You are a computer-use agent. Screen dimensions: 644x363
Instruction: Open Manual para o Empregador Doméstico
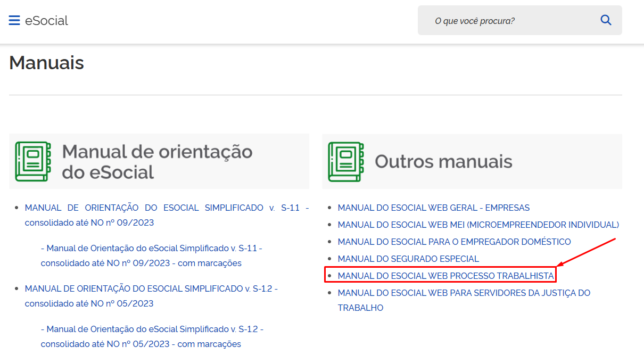(x=454, y=242)
